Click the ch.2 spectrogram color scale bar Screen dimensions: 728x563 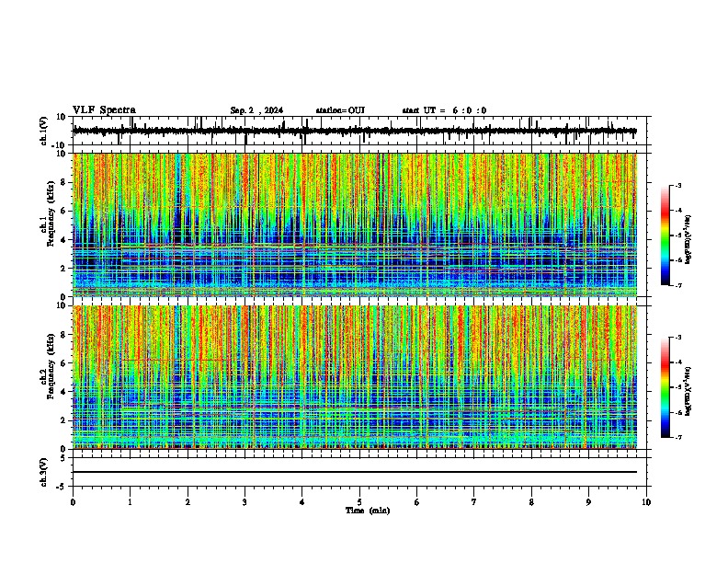coord(665,387)
